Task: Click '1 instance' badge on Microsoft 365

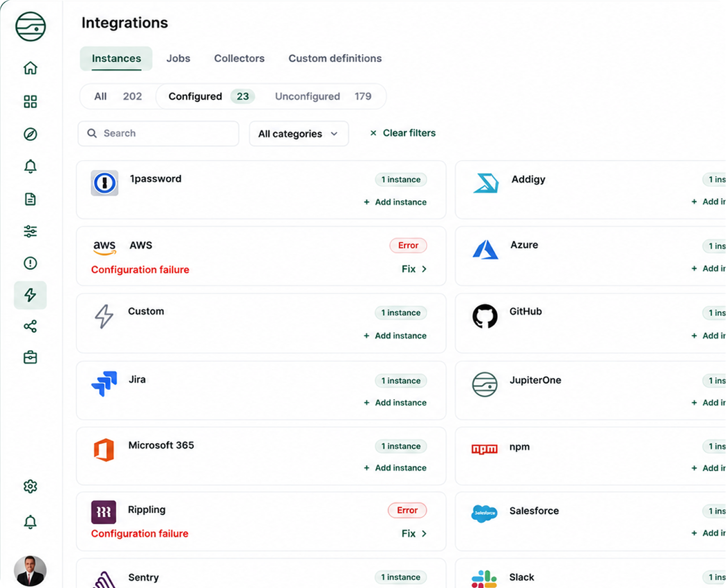Action: [401, 446]
